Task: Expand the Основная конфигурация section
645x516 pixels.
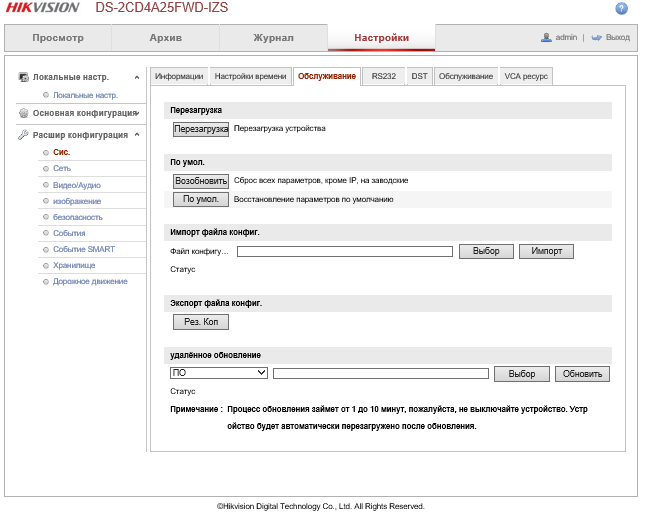Action: point(136,113)
